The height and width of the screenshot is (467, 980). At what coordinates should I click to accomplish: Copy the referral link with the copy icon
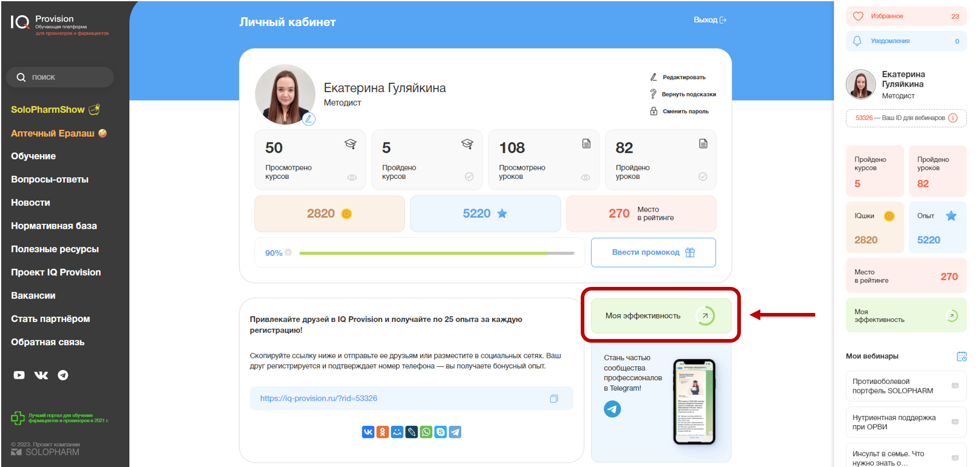point(554,398)
